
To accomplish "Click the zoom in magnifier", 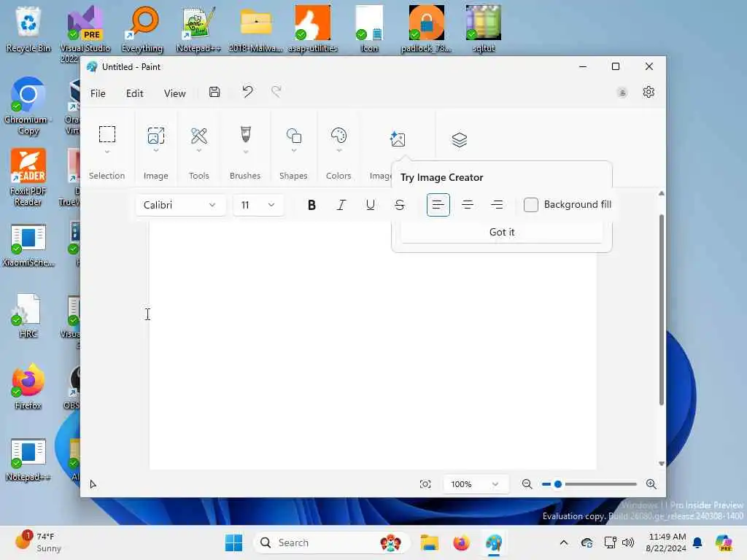I will pyautogui.click(x=651, y=484).
